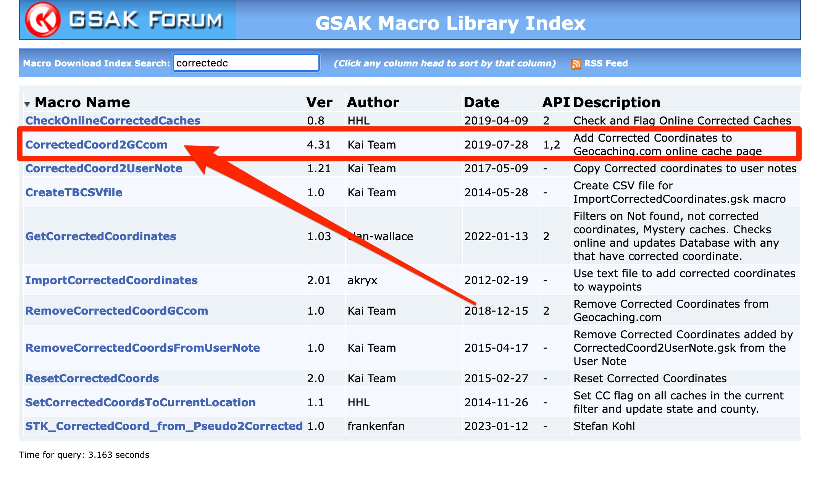The width and height of the screenshot is (820, 504).
Task: Click date 2015-02-27 in ResetCorrectedCoords row
Action: click(x=496, y=378)
